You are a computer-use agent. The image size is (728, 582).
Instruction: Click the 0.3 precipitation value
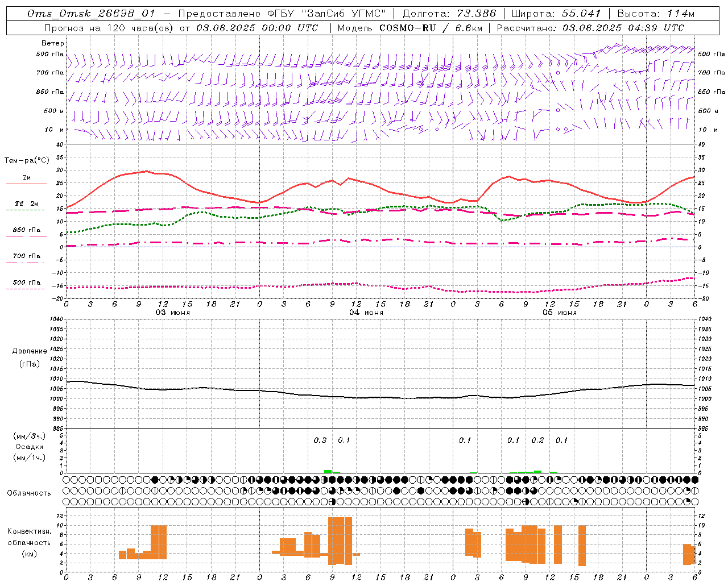(x=320, y=440)
